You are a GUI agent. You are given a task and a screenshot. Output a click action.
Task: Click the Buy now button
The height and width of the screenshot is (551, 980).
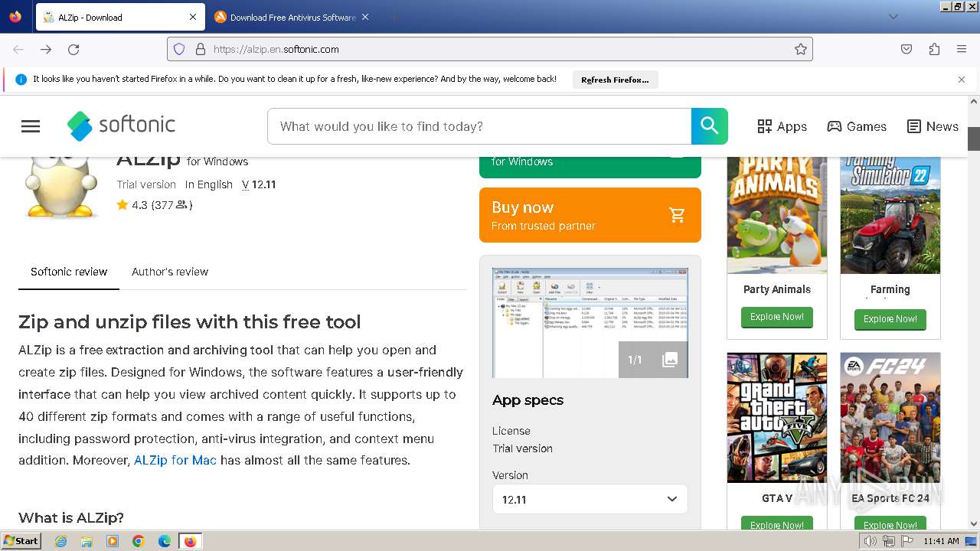tap(590, 215)
